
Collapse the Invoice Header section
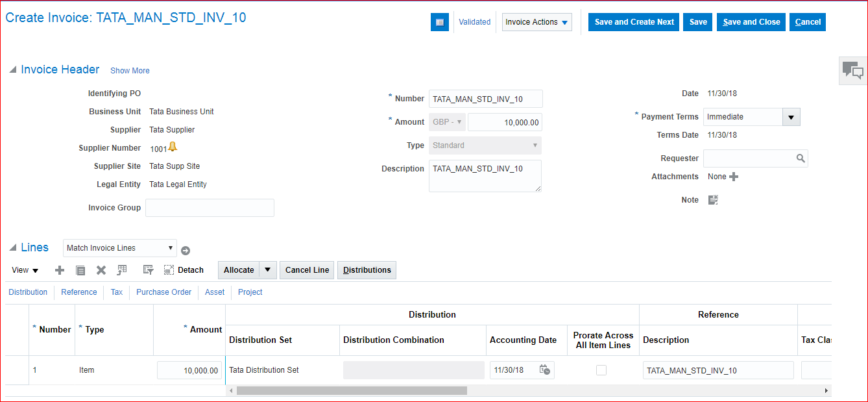pyautogui.click(x=13, y=70)
